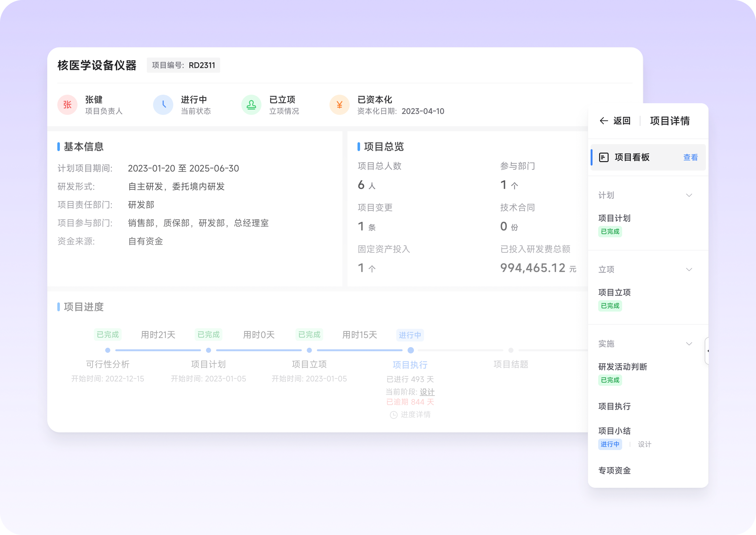Click the 项目看板 board icon
Image resolution: width=756 pixels, height=535 pixels.
[x=603, y=157]
